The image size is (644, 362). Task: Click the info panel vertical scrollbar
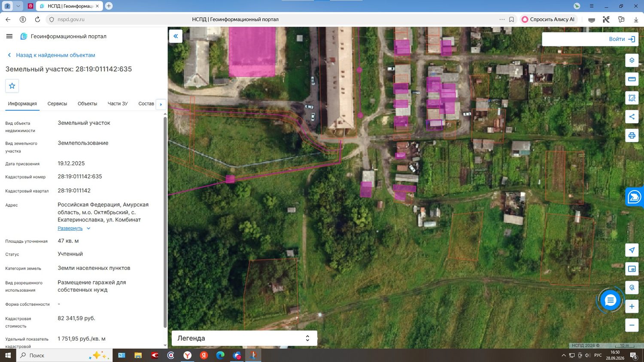[x=165, y=223]
